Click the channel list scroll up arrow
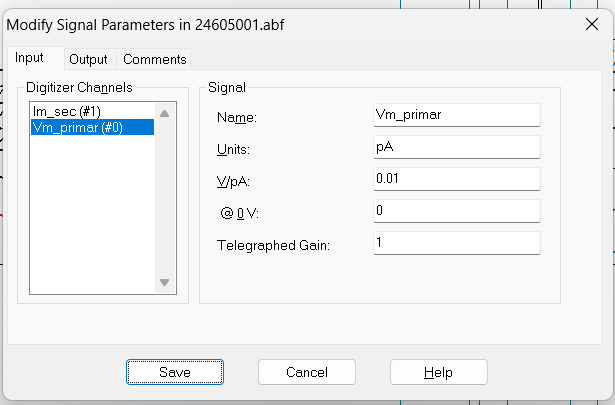615x405 pixels. [165, 113]
